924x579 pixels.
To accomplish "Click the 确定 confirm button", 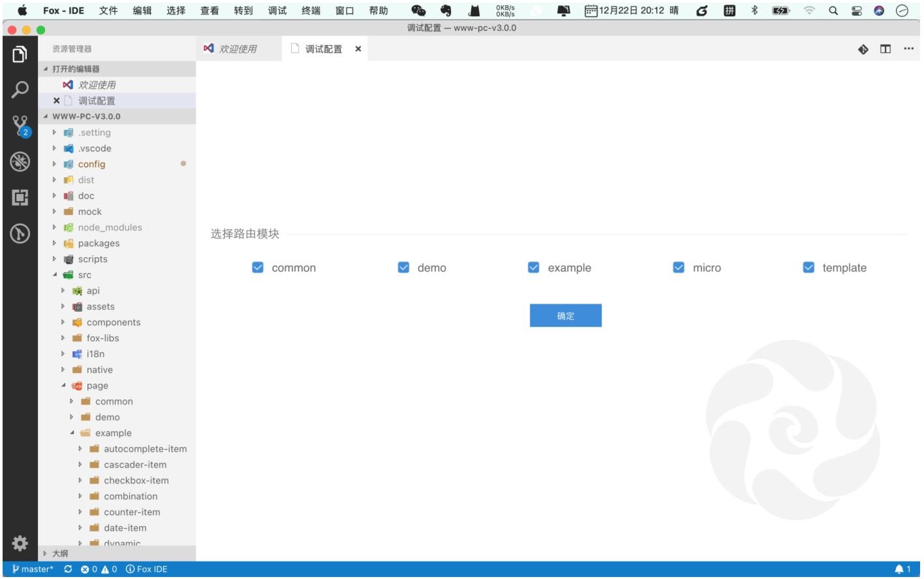I will (x=565, y=316).
